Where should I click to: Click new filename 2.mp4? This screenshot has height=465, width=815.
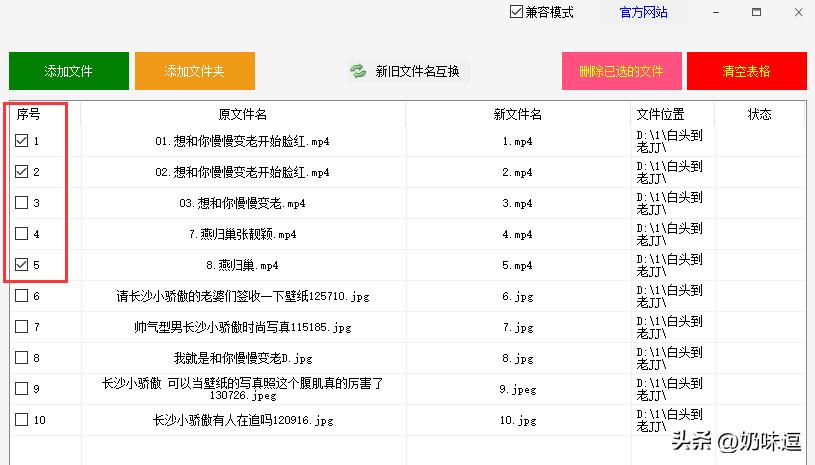coord(517,172)
